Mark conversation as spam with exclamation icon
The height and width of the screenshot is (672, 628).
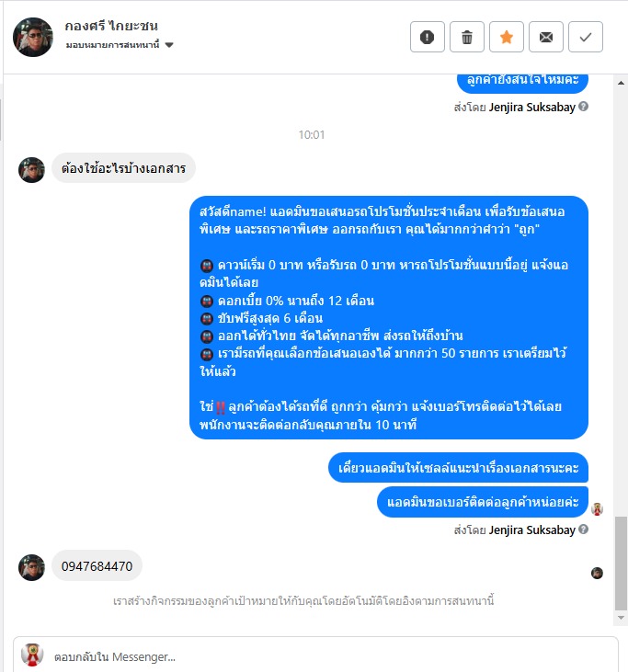pos(427,37)
